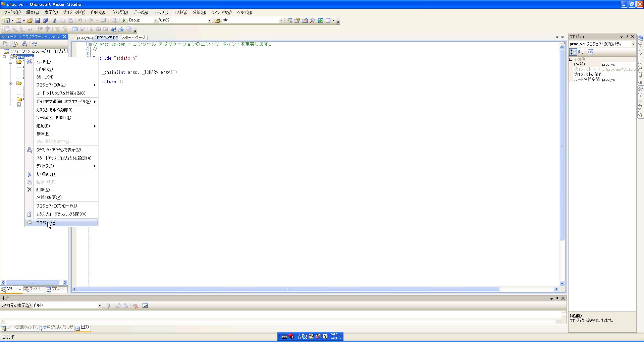The width and height of the screenshot is (644, 342).
Task: Choose エクスプローラでフォルダを開く(X)
Action: (62, 214)
